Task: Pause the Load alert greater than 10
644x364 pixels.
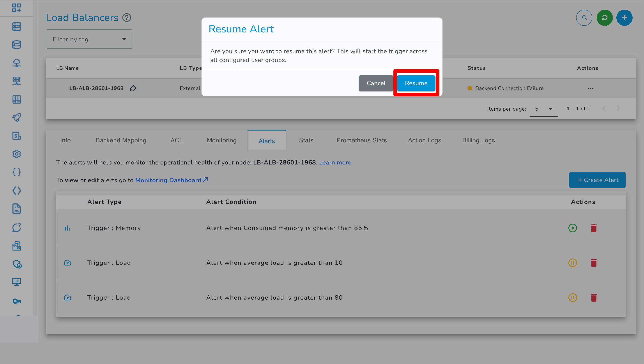Action: [573, 263]
